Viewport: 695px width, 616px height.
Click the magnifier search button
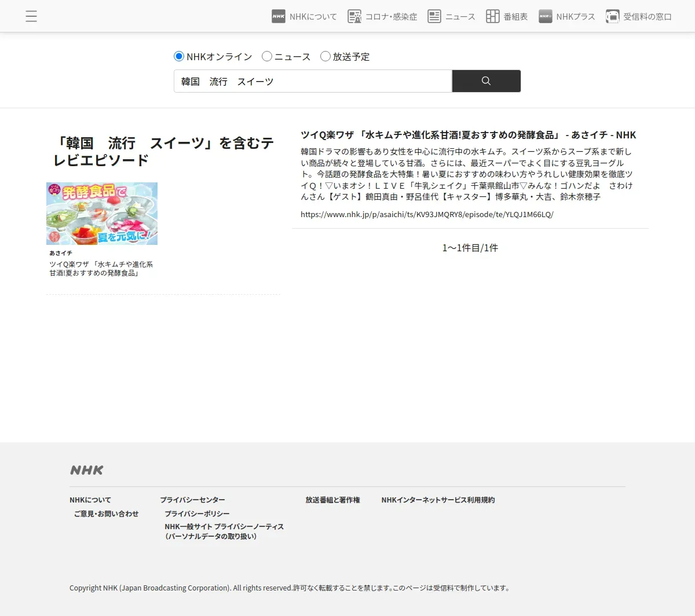click(486, 81)
